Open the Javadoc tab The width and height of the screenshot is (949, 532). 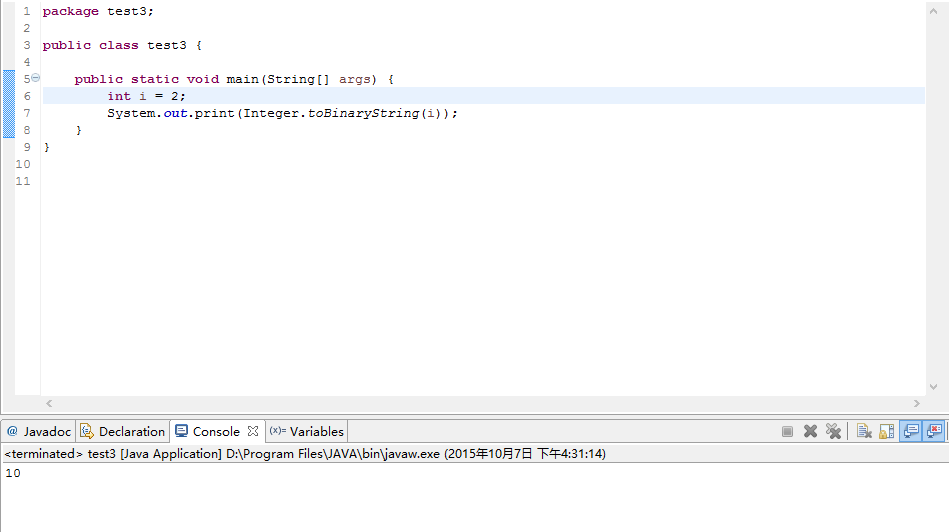click(x=39, y=432)
